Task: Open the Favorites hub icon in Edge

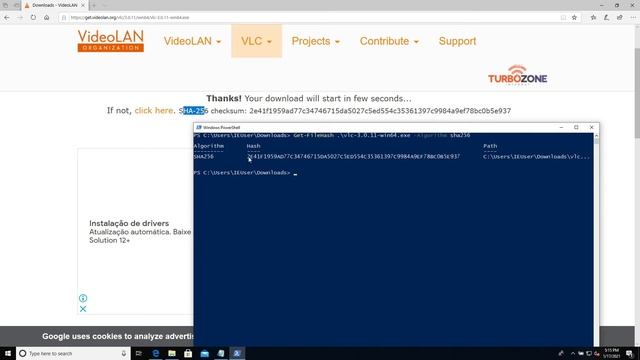Action: tap(593, 18)
